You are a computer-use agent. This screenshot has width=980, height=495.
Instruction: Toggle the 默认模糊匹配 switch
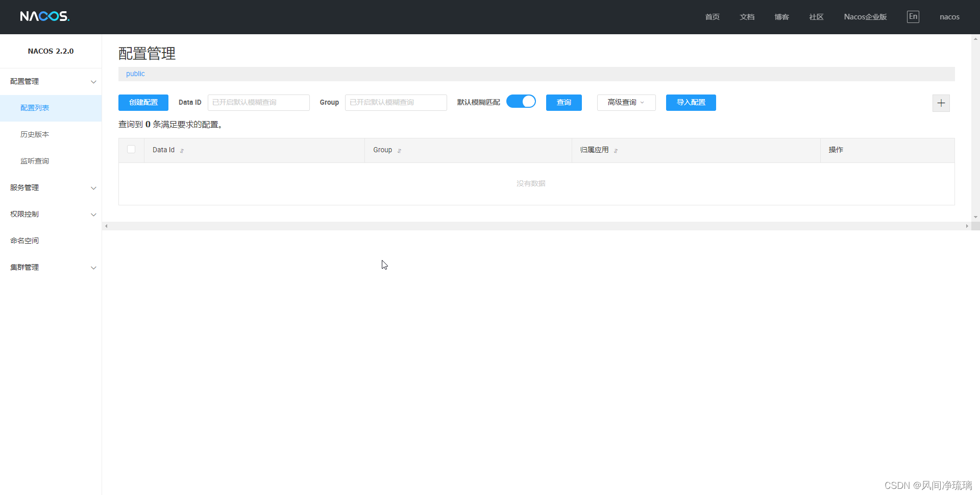pyautogui.click(x=521, y=101)
